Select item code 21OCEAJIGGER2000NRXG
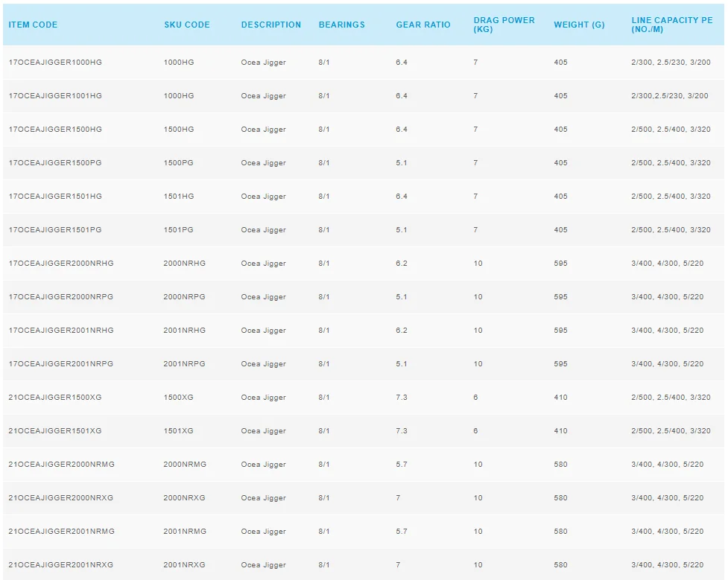The width and height of the screenshot is (728, 580). coord(61,498)
